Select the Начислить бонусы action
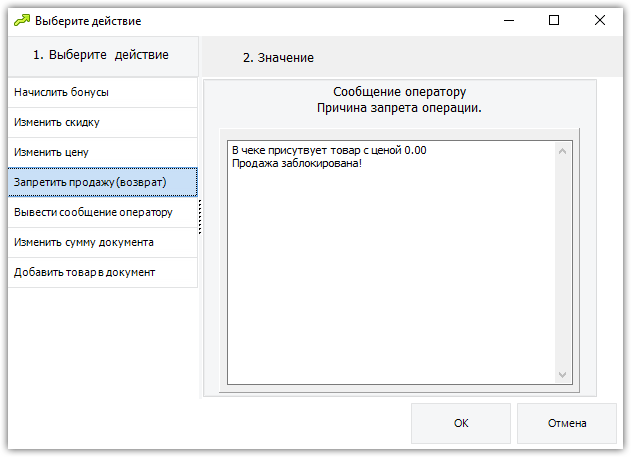The image size is (631, 457). pyautogui.click(x=103, y=92)
